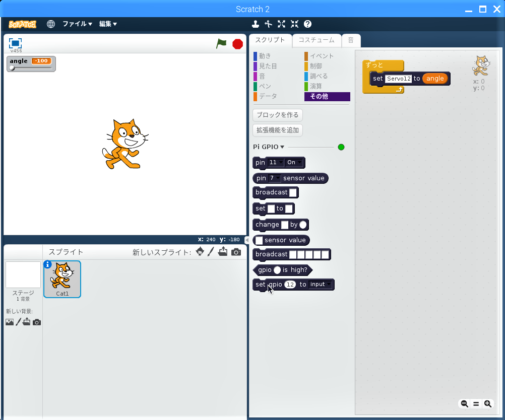The width and height of the screenshot is (505, 420).
Task: Collapse the stage with the small arrow
Action: [246, 240]
